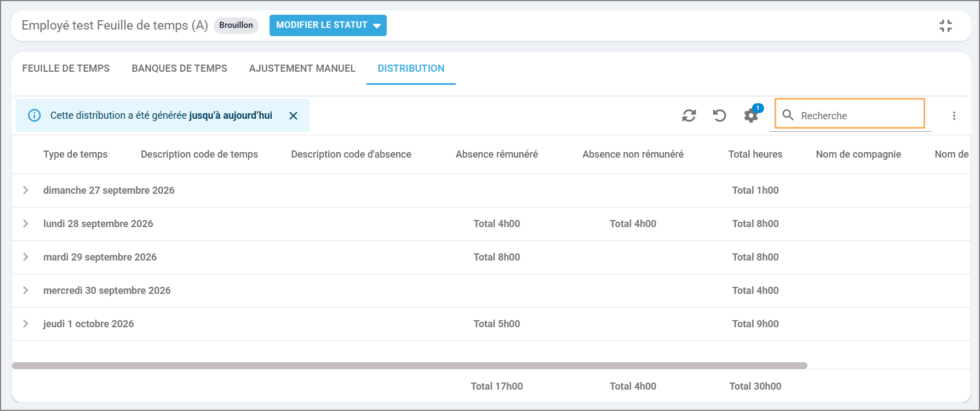Open the Ajustement manuel tab

(302, 68)
